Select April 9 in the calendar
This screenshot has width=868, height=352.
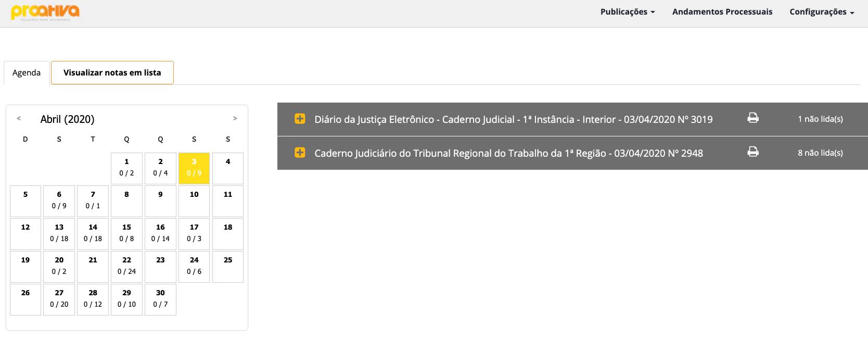[160, 201]
